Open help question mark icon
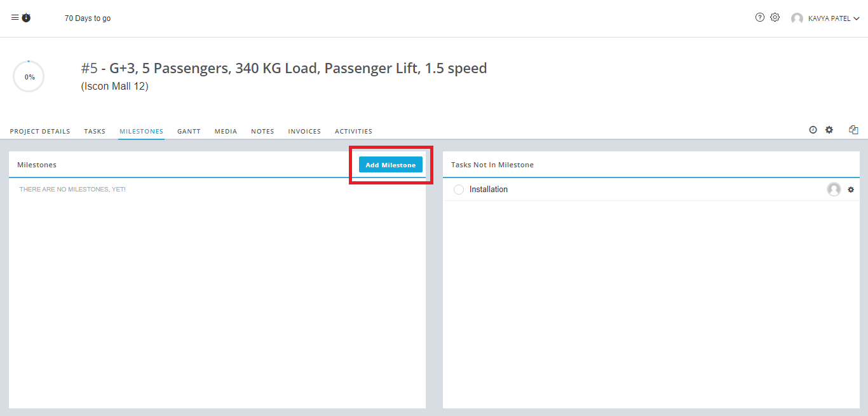This screenshot has width=868, height=416. coord(760,18)
